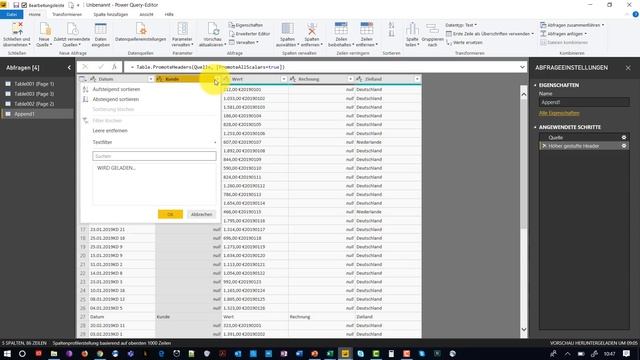Open settings gear for Quelle step
This screenshot has width=640, height=360.
tap(624, 138)
